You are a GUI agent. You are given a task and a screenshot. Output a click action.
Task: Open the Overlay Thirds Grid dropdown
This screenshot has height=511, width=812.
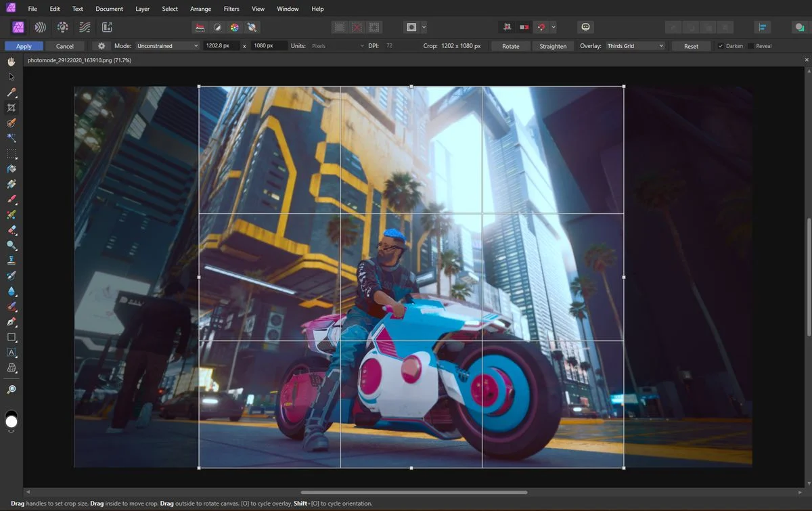click(635, 46)
